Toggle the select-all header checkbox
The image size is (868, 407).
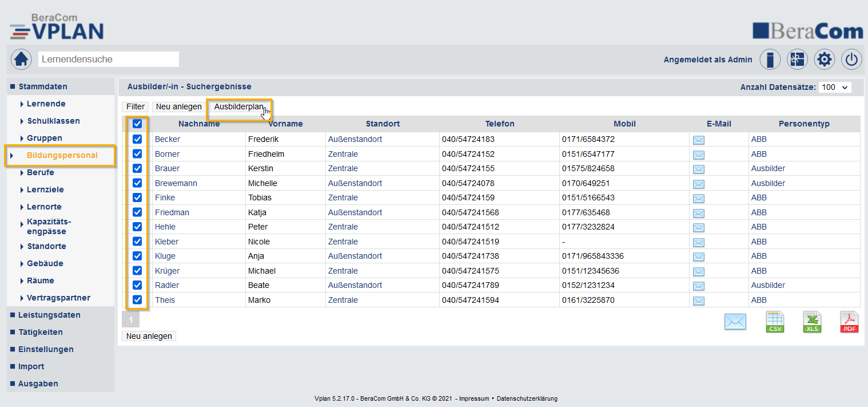pyautogui.click(x=137, y=124)
